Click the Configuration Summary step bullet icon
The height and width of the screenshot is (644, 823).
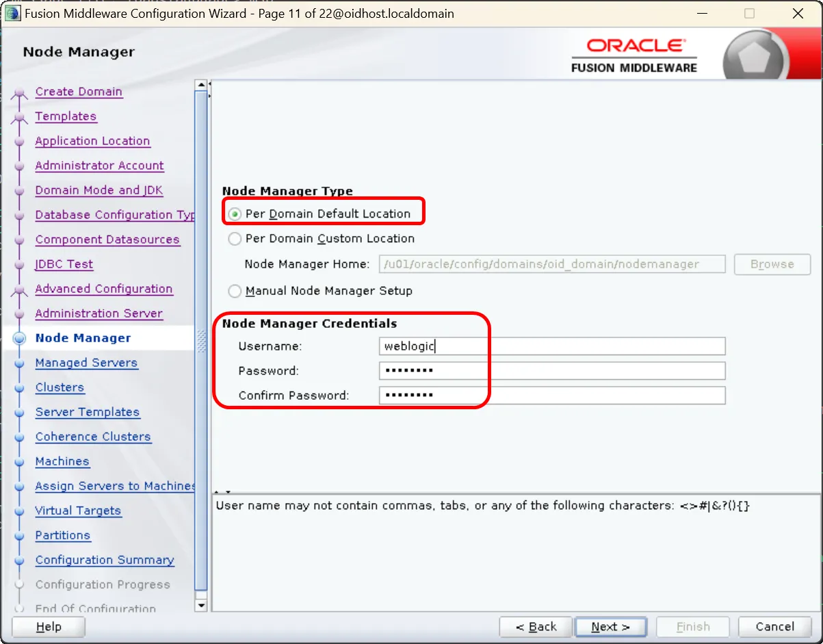[x=20, y=560]
